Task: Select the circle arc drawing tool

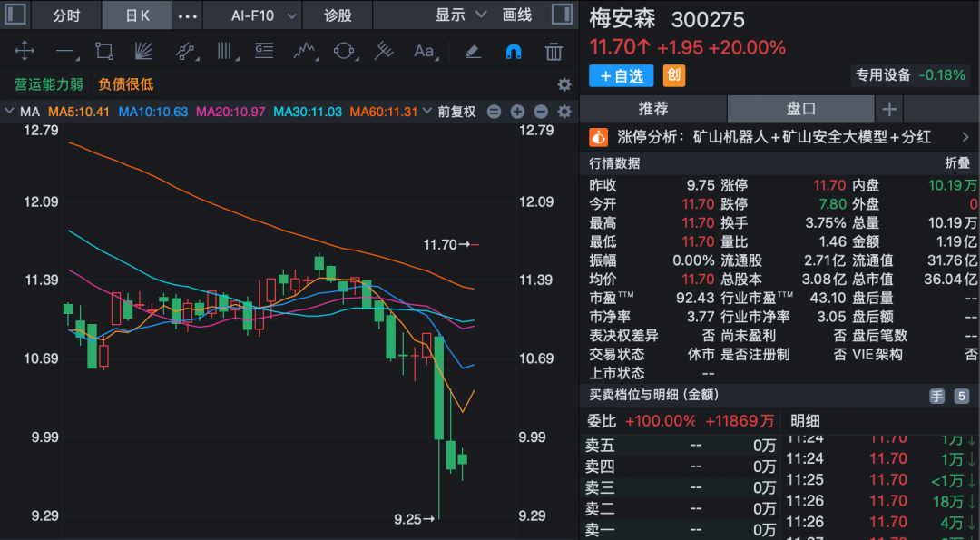Action: [345, 51]
